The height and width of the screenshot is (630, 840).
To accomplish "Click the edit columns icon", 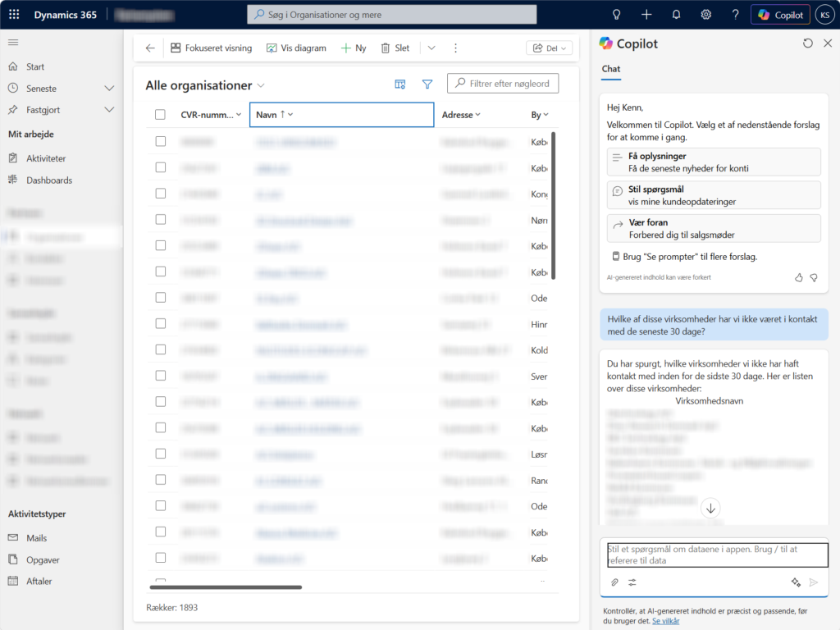I will [400, 84].
